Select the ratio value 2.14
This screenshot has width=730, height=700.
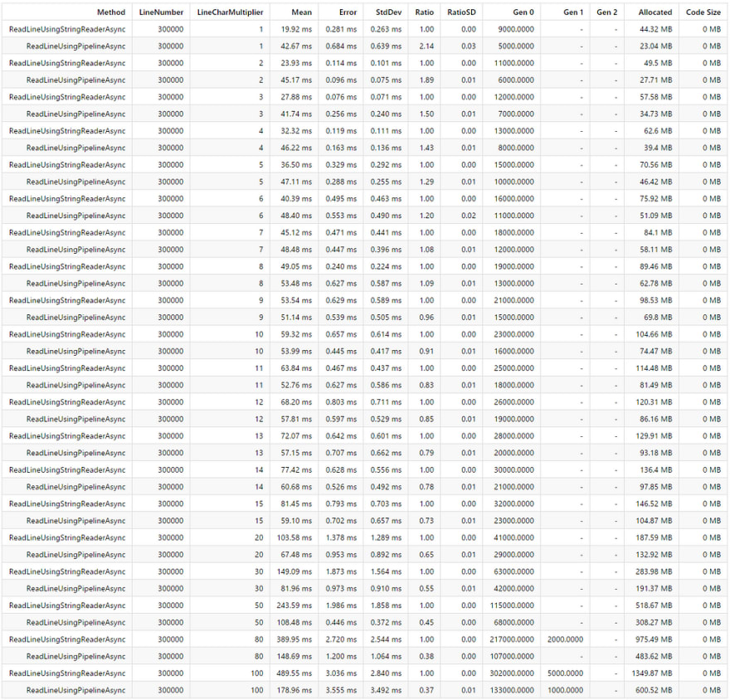pos(426,46)
